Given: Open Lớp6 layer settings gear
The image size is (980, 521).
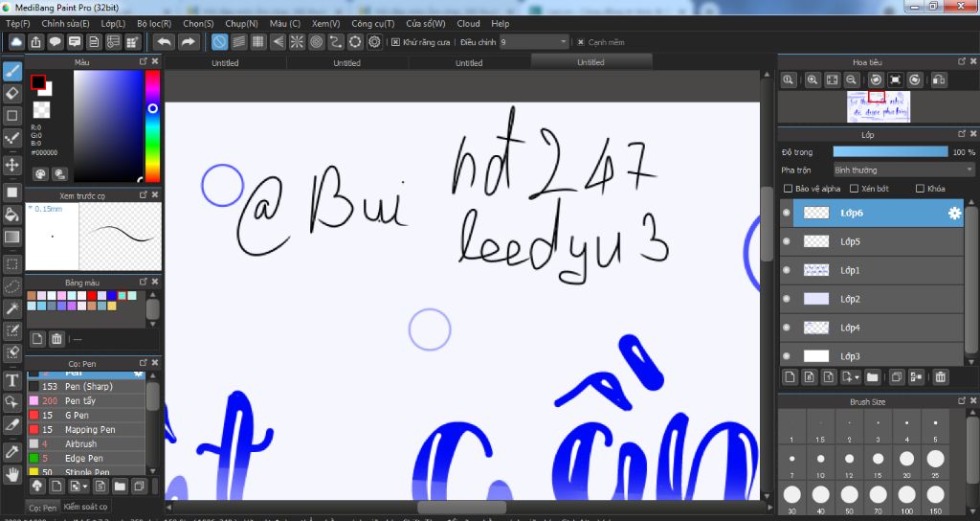Looking at the screenshot, I should click(x=954, y=214).
